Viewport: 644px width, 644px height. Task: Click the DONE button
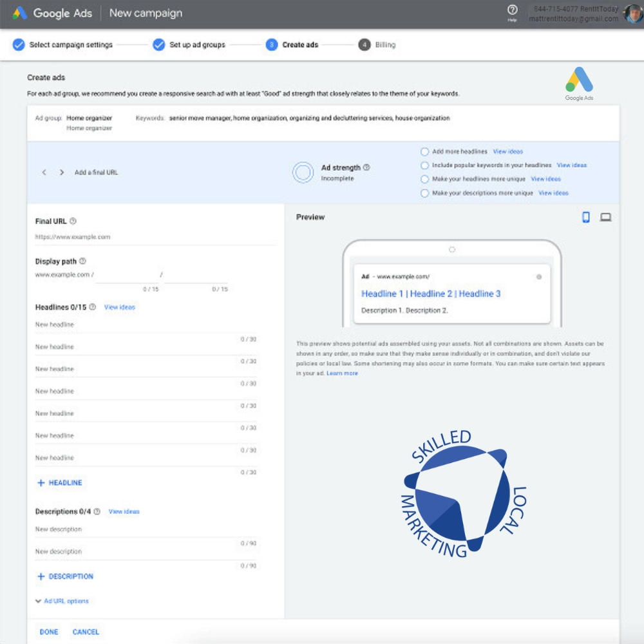pos(49,632)
